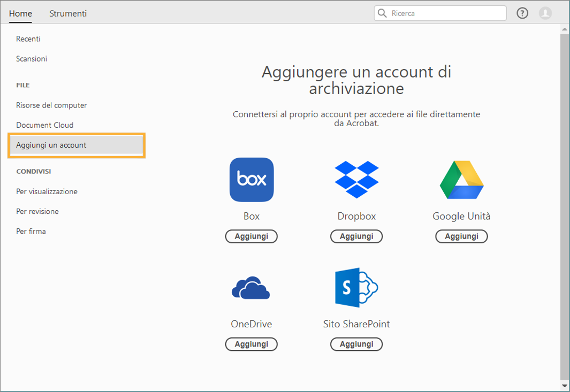Open Recenti in the sidebar
The image size is (570, 392).
tap(28, 39)
